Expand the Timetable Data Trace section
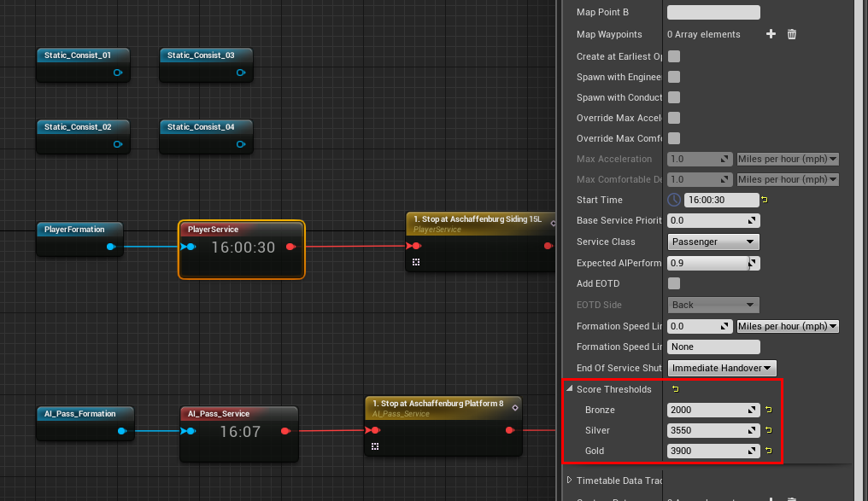This screenshot has width=868, height=501. 570,481
